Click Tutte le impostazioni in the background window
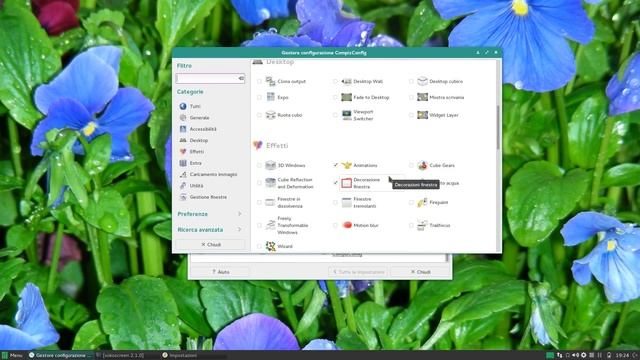This screenshot has height=360, width=640. [x=358, y=272]
